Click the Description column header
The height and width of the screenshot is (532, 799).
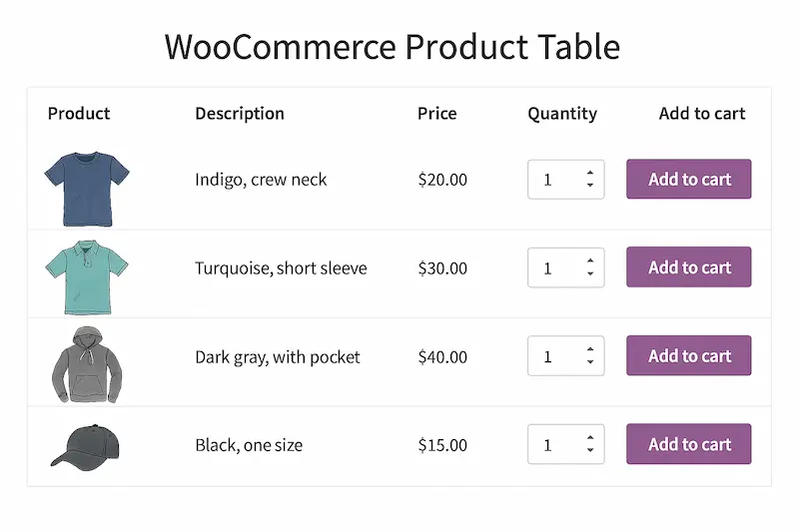pos(240,114)
